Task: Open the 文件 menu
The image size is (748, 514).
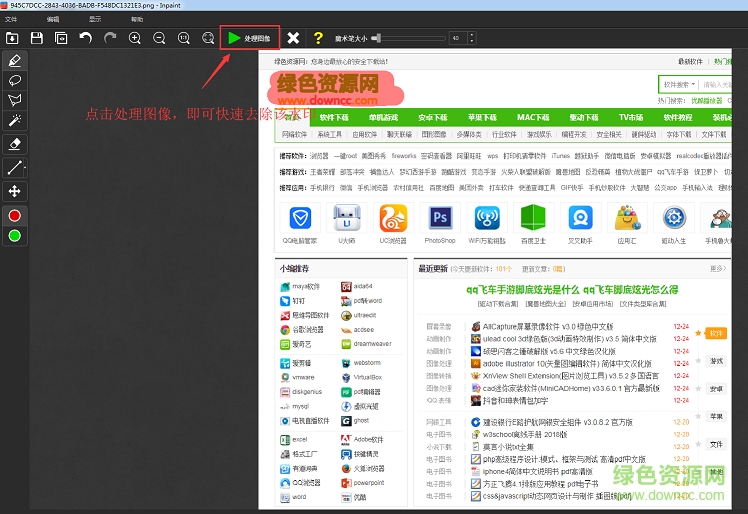Action: [x=11, y=19]
